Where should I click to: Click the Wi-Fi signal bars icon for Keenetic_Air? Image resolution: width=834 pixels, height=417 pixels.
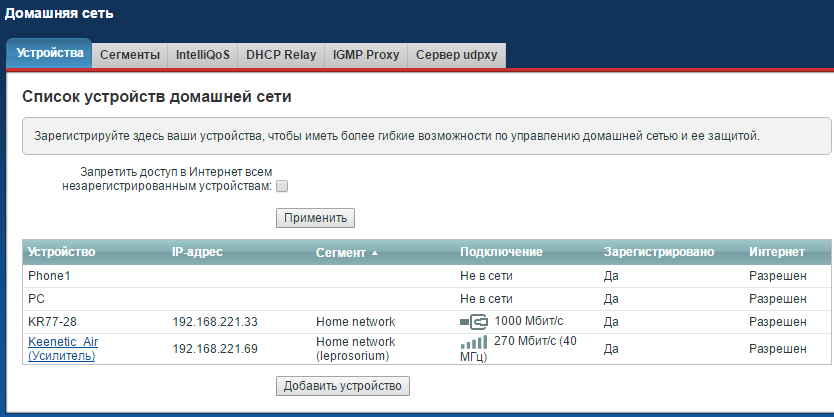tap(474, 343)
